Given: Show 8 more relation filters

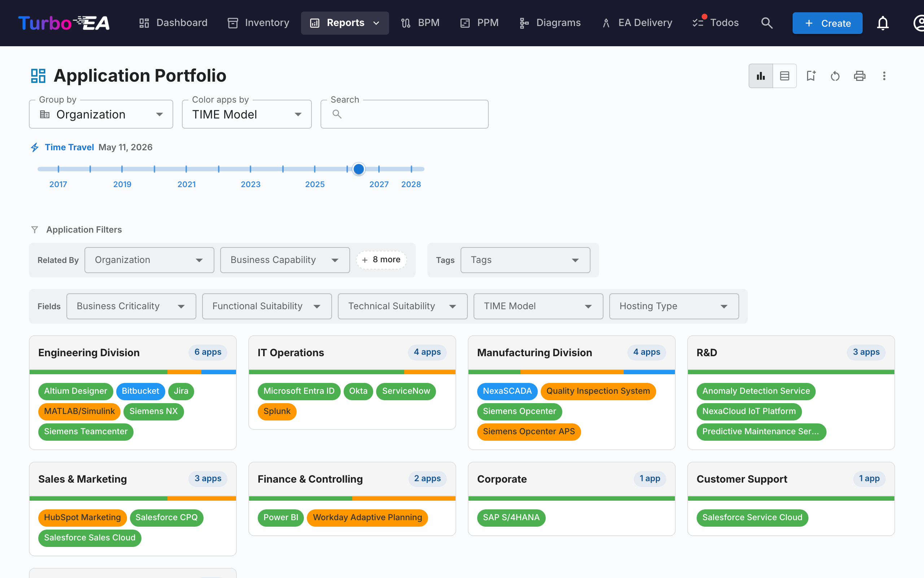Looking at the screenshot, I should 381,260.
